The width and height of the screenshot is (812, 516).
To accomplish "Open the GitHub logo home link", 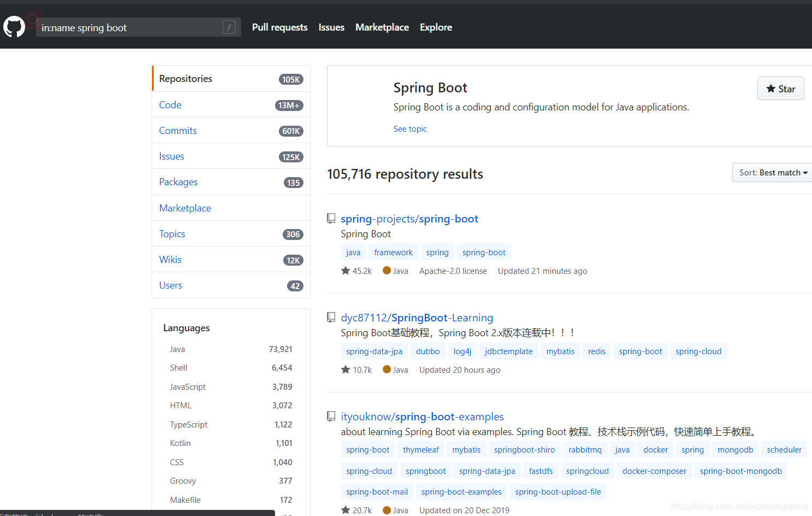I will coord(14,27).
